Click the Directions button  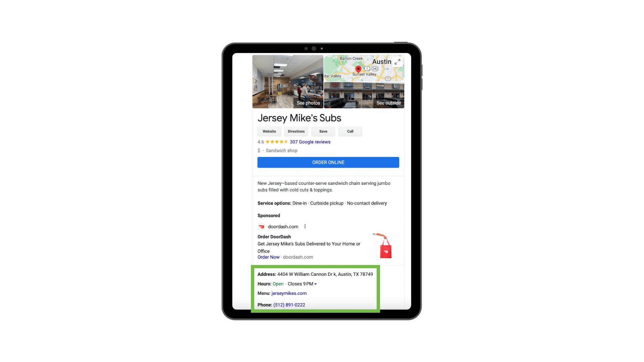tap(297, 131)
